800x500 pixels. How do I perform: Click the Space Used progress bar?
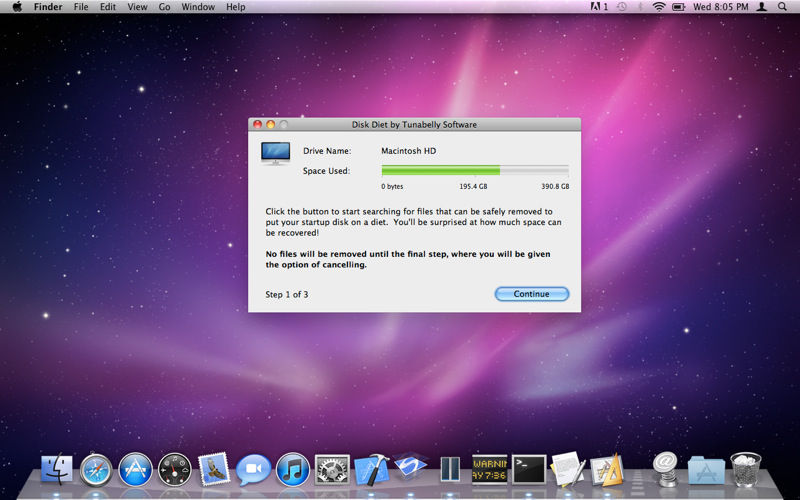coord(475,170)
